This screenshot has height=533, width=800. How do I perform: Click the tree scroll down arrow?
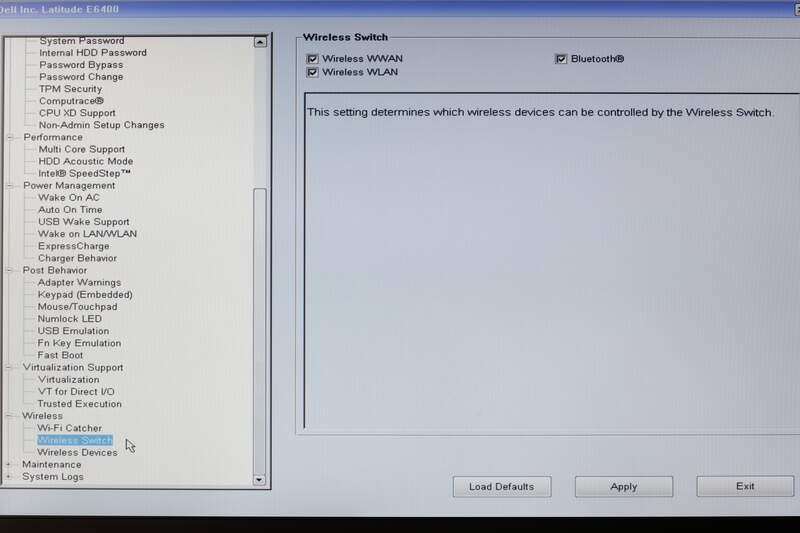(260, 479)
